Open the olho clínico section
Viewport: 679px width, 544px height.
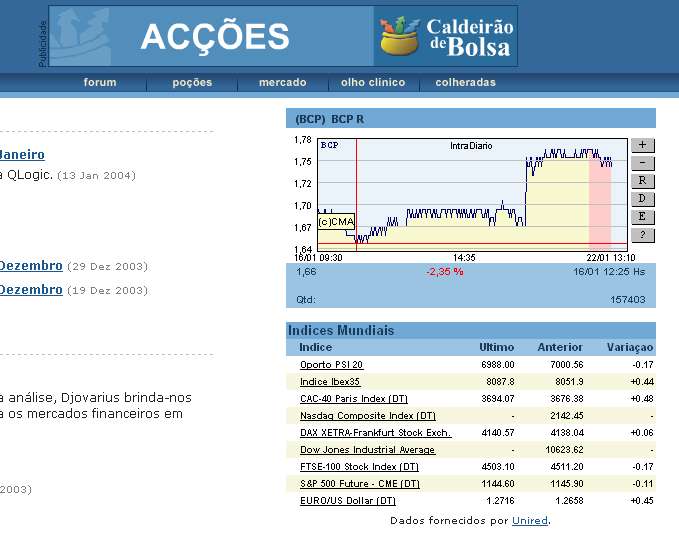tap(373, 82)
